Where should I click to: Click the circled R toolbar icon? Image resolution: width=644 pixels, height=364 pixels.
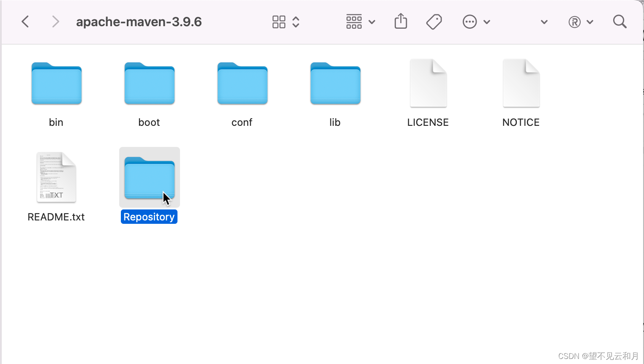574,22
